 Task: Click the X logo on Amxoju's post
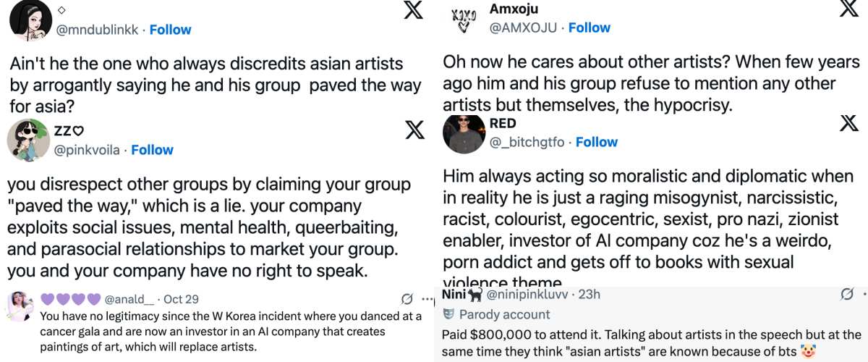pyautogui.click(x=848, y=9)
